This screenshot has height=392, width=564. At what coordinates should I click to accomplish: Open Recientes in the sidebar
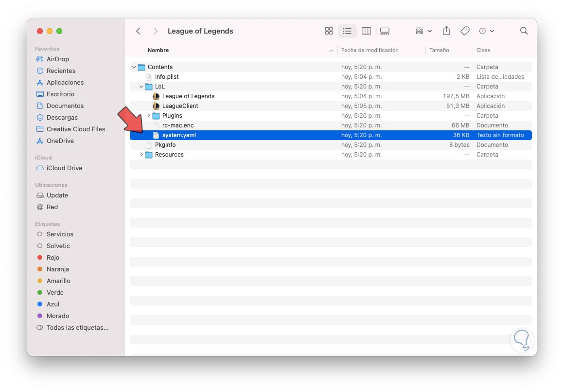61,71
